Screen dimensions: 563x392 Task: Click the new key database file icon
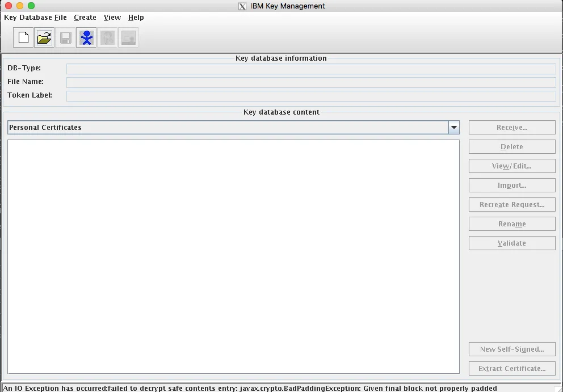tap(23, 37)
